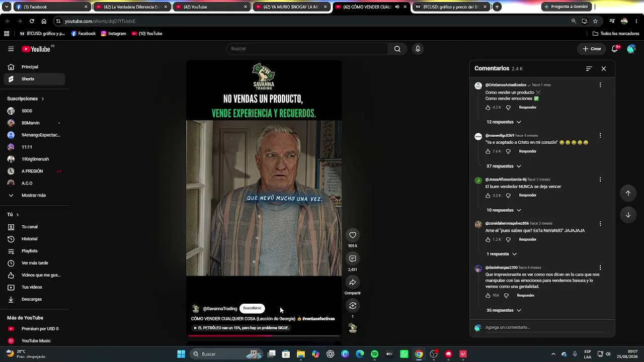Screen dimensions: 644x362
Task: Switch to the BTCUSD chart tab
Action: pos(451,7)
